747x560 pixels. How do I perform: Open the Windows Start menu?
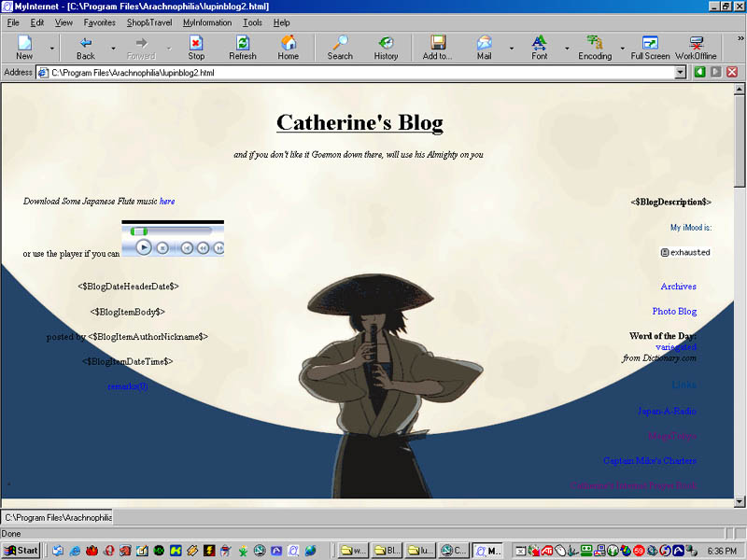[21, 551]
